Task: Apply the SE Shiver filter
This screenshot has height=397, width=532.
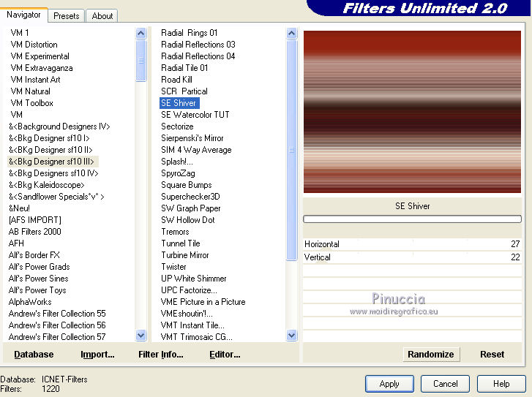Action: click(389, 384)
